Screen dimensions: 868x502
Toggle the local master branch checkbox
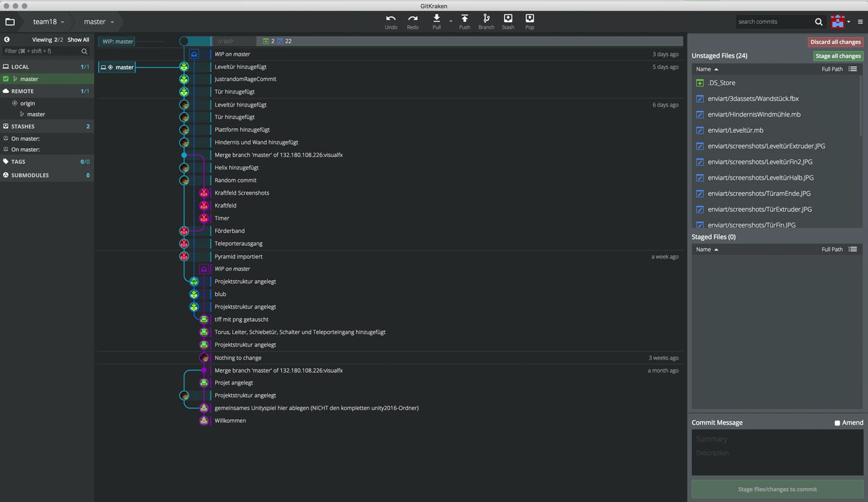(x=6, y=79)
